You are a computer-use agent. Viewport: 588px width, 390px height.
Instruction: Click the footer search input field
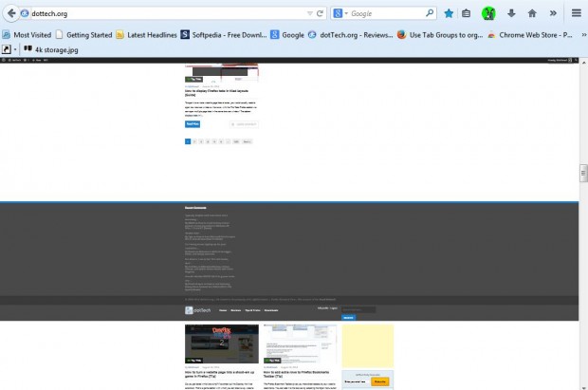pos(358,309)
